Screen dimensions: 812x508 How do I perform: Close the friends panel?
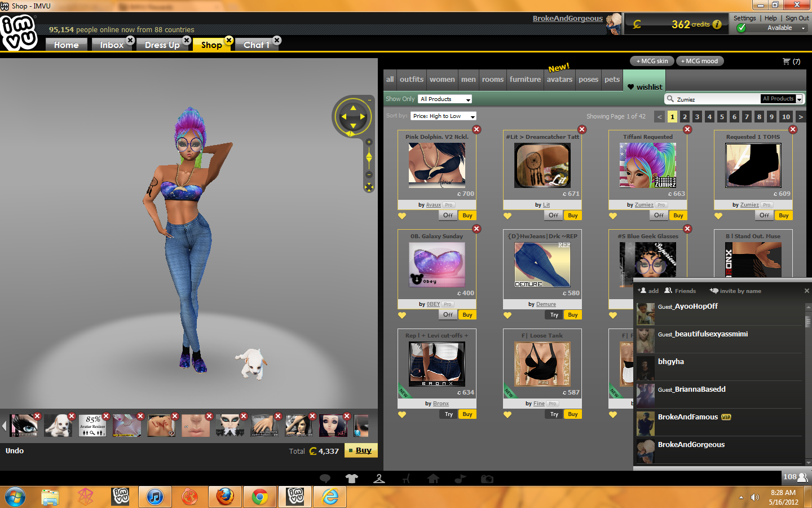[x=806, y=291]
